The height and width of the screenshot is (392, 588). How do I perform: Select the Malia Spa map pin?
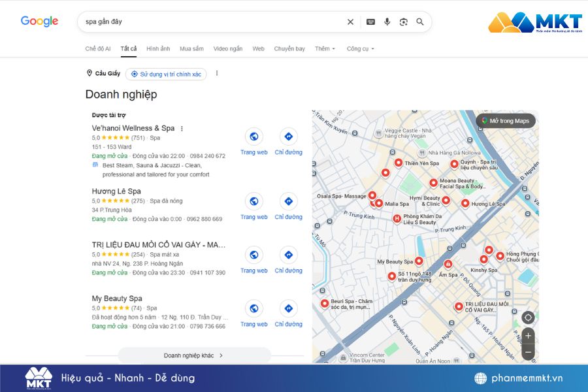pos(379,203)
